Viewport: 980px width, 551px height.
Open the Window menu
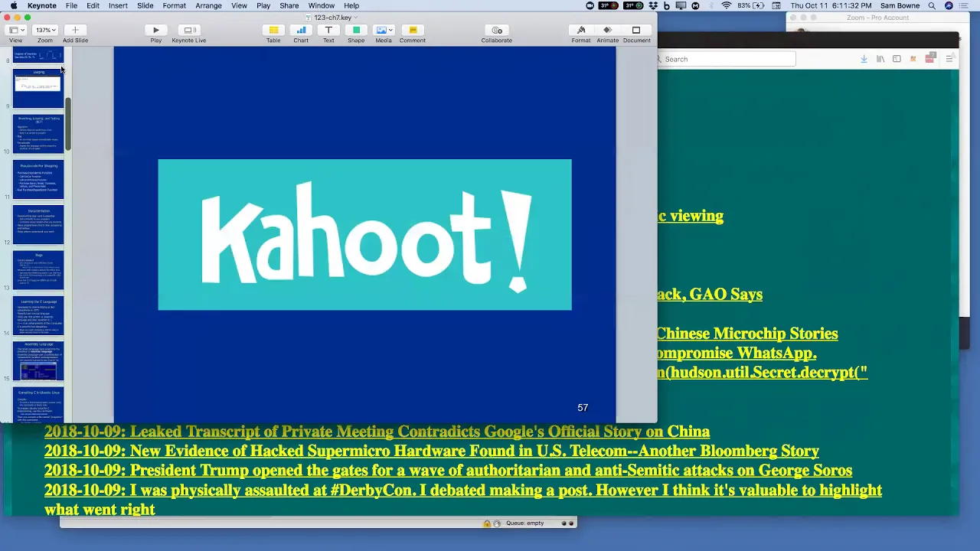click(322, 5)
